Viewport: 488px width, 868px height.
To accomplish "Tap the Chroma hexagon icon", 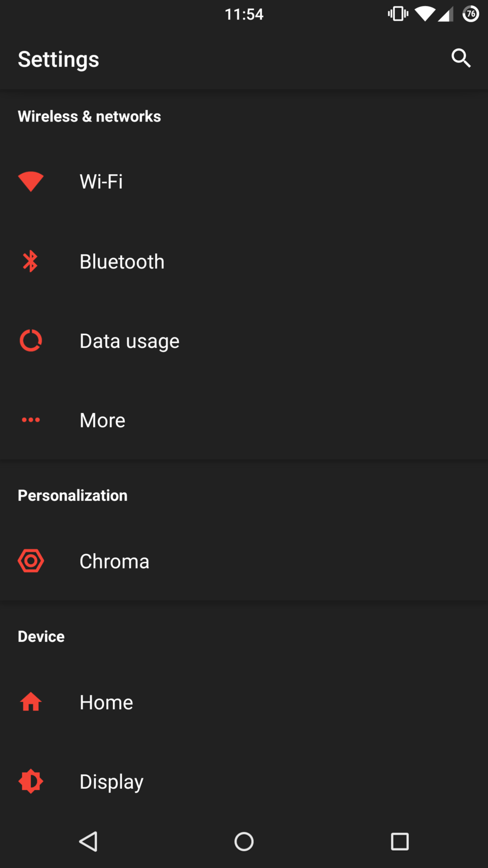I will (x=31, y=561).
